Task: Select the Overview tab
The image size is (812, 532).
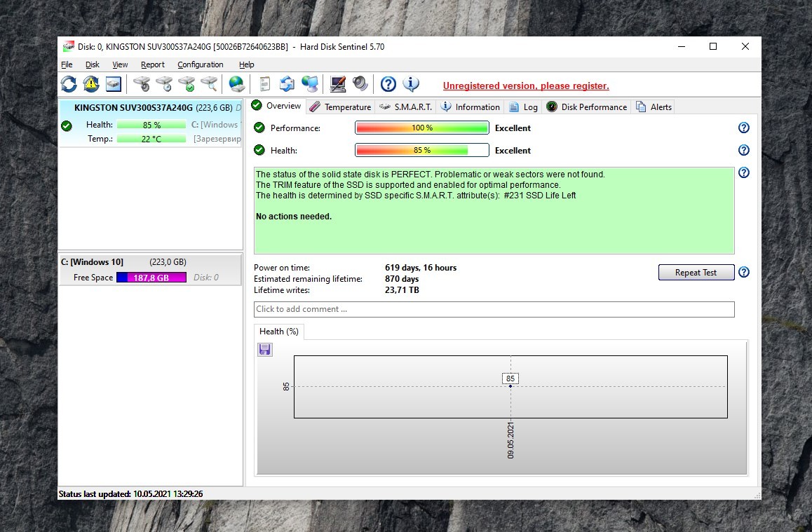Action: [x=276, y=106]
